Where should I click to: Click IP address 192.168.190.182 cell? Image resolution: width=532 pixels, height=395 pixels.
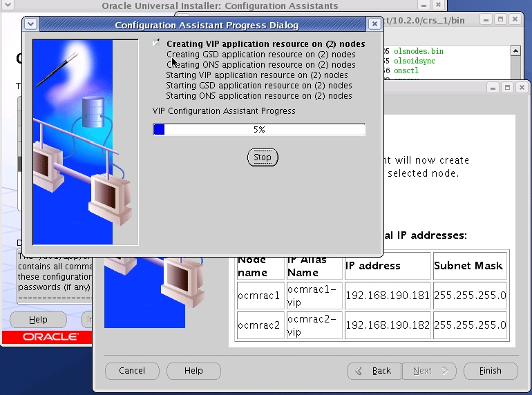(x=388, y=325)
